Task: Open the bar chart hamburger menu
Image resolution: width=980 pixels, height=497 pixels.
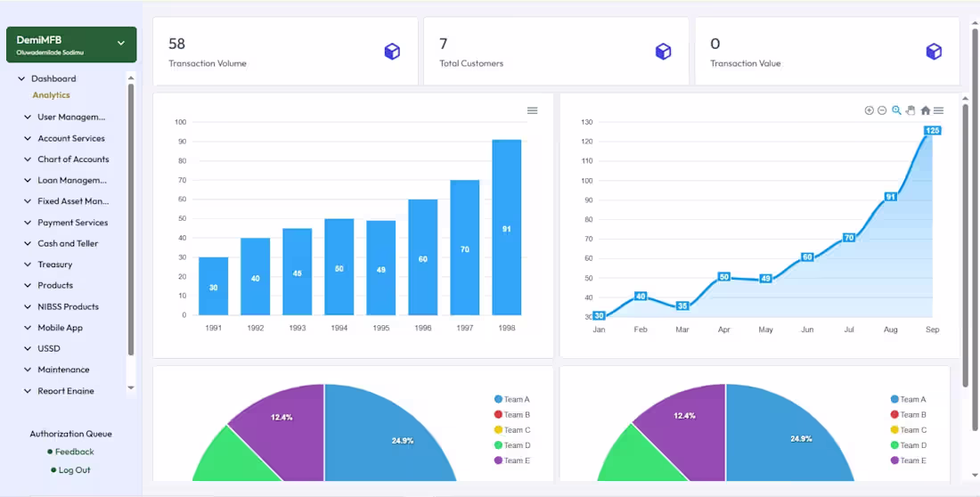Action: pyautogui.click(x=533, y=110)
